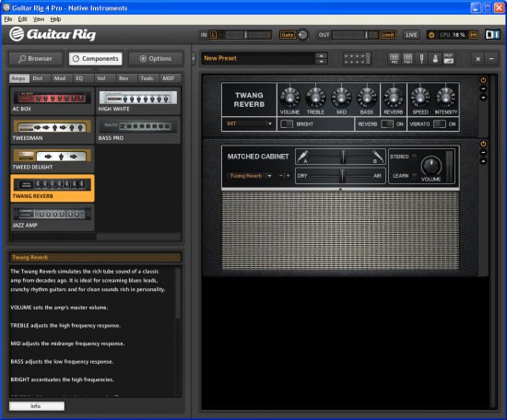Click the INTENSITY knob

pyautogui.click(x=445, y=98)
